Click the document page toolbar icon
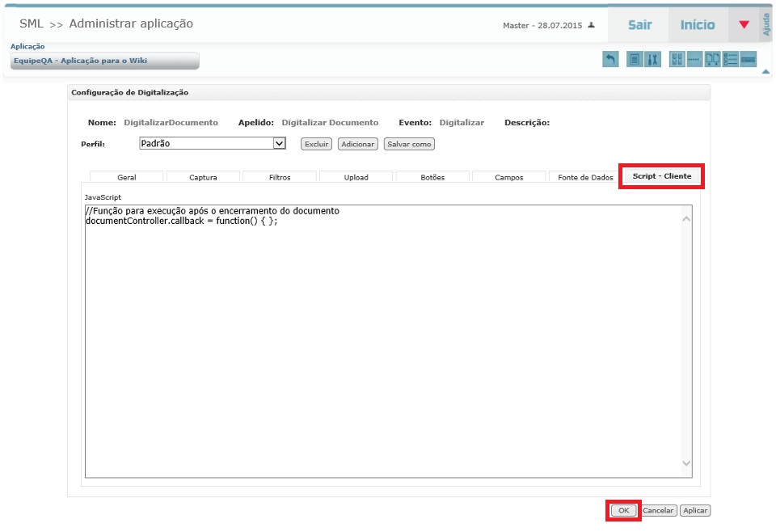This screenshot has width=776, height=532. [x=635, y=59]
